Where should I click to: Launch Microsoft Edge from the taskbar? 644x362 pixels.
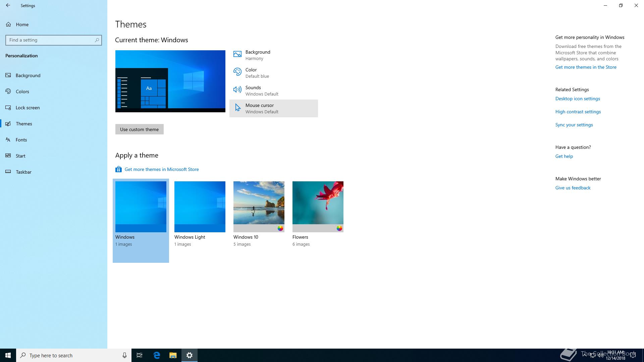(157, 355)
